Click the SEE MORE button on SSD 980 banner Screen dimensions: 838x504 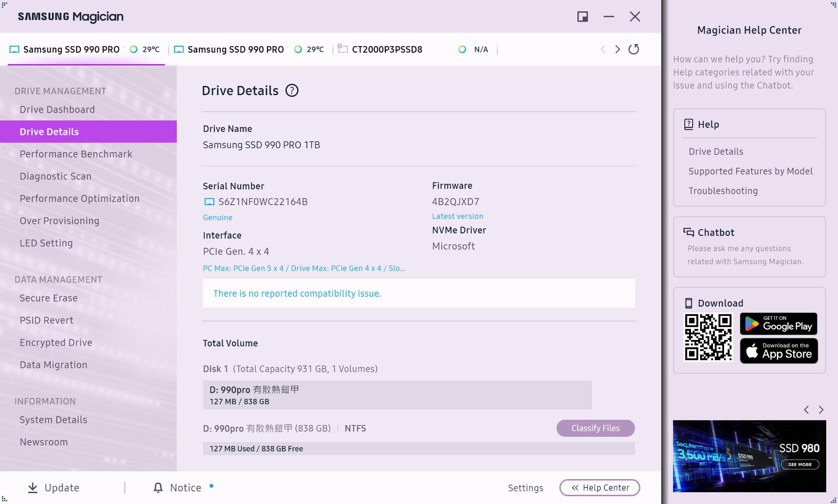pyautogui.click(x=800, y=464)
